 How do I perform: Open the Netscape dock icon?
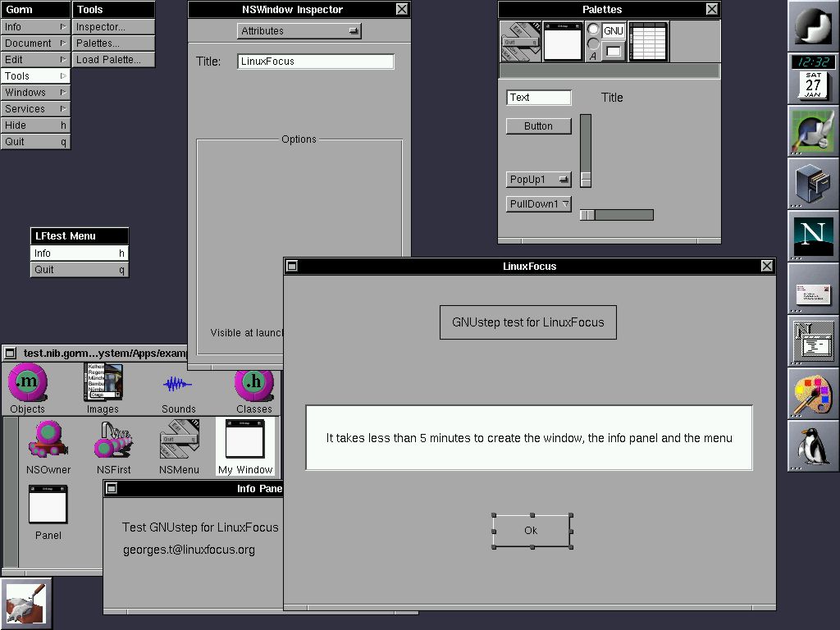(x=813, y=235)
